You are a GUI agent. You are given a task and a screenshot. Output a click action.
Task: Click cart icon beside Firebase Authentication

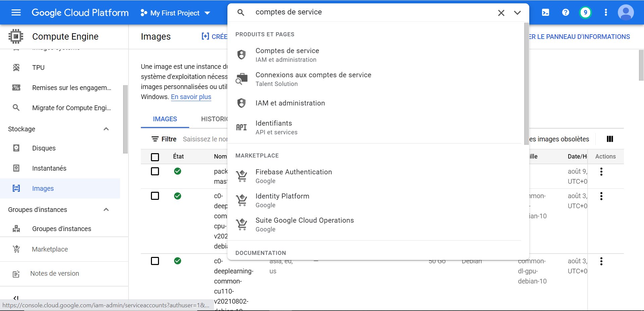pyautogui.click(x=241, y=176)
